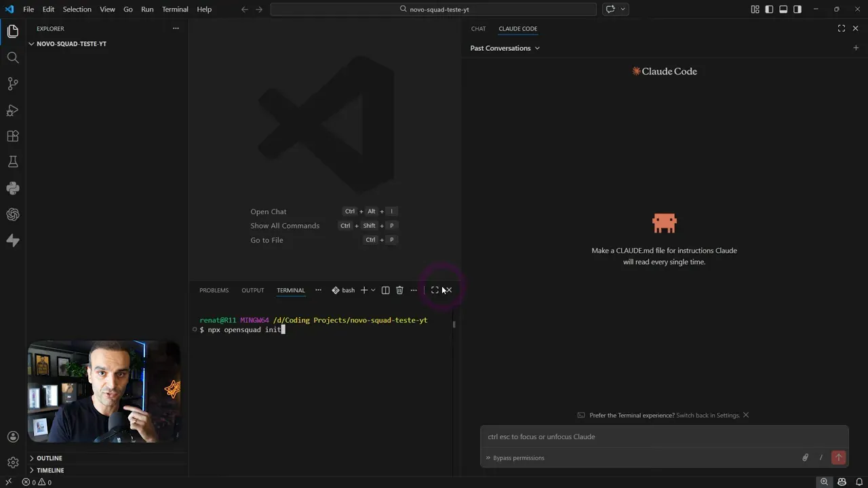The image size is (868, 488).
Task: Toggle the primary side bar layout control
Action: (769, 9)
